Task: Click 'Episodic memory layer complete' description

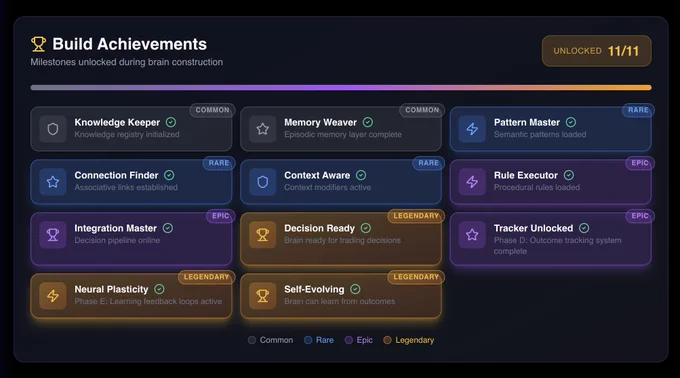Action: 343,134
